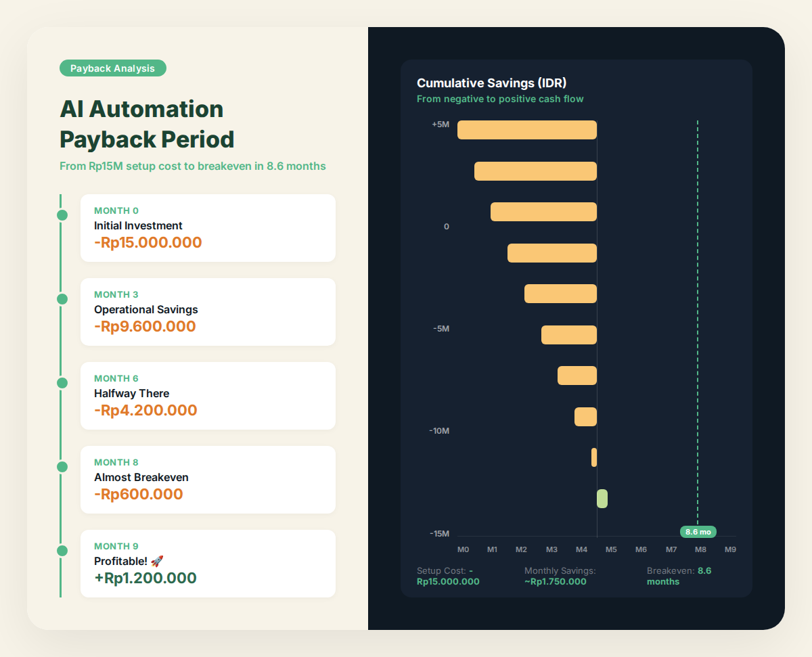Click the -Rp9.600.000 amount
The height and width of the screenshot is (657, 812).
[145, 326]
